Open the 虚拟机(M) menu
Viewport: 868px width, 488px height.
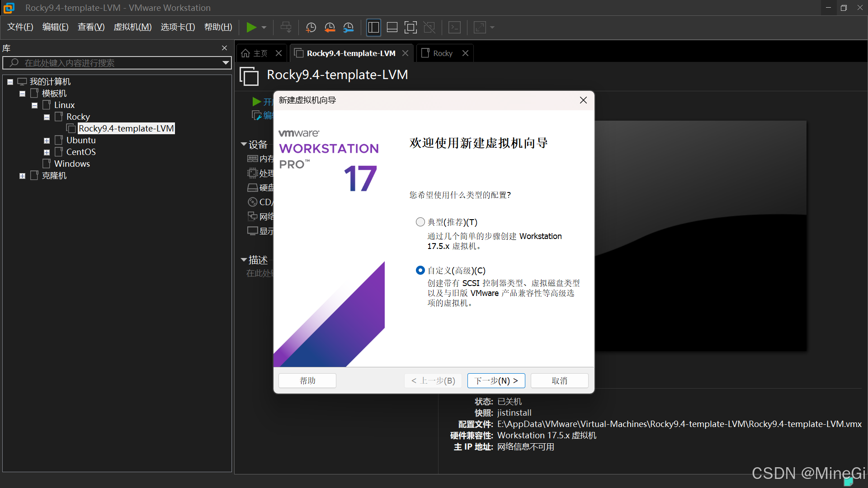tap(132, 27)
